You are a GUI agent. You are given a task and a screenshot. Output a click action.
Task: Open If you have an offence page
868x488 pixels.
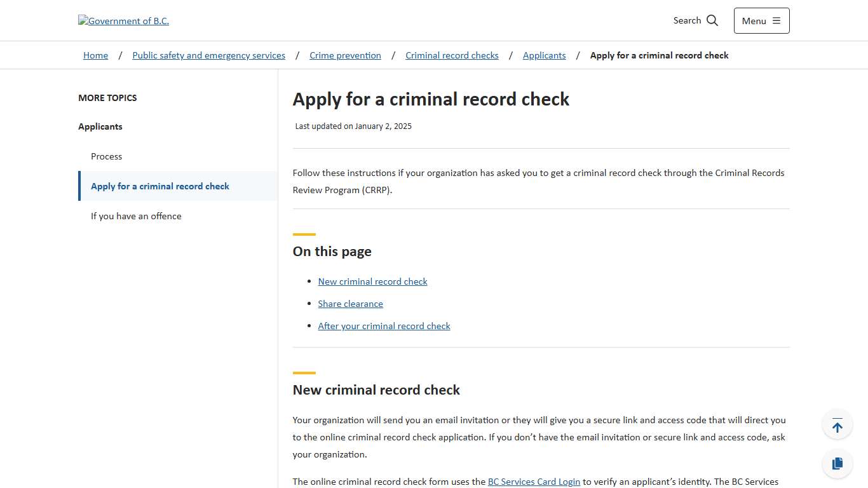click(136, 216)
